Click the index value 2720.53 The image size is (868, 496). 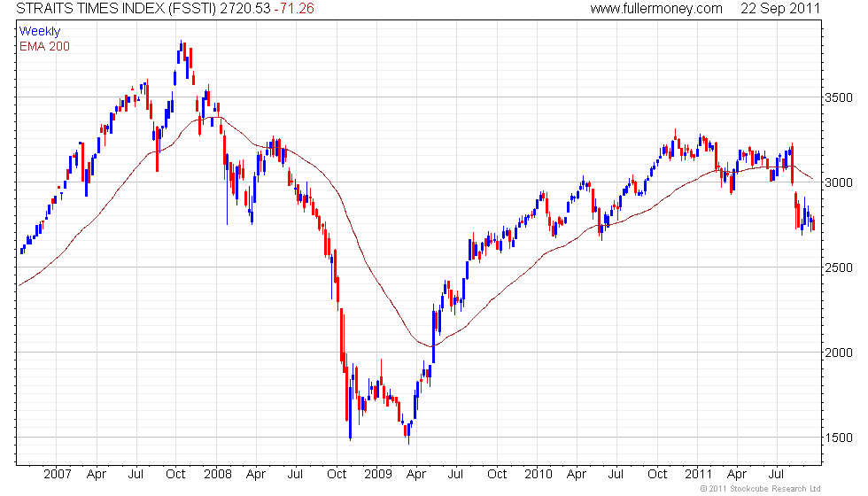tap(245, 9)
